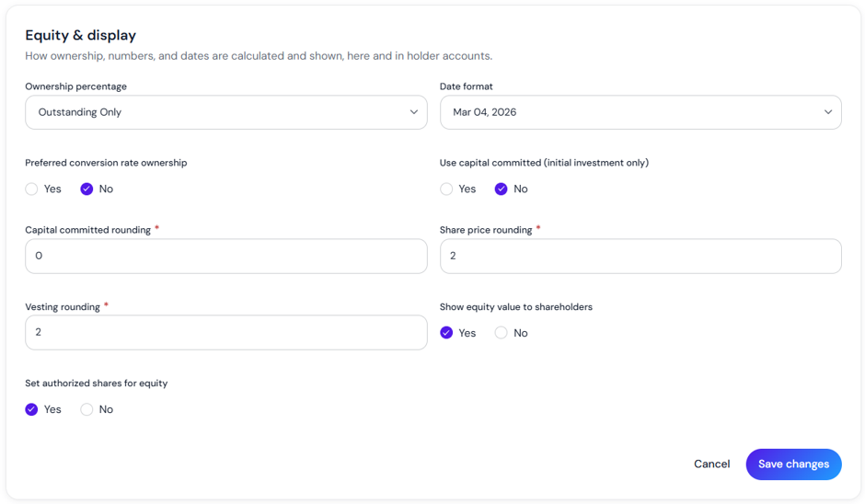The image size is (865, 504).
Task: Open the Ownership percentage dropdown
Action: tap(226, 112)
